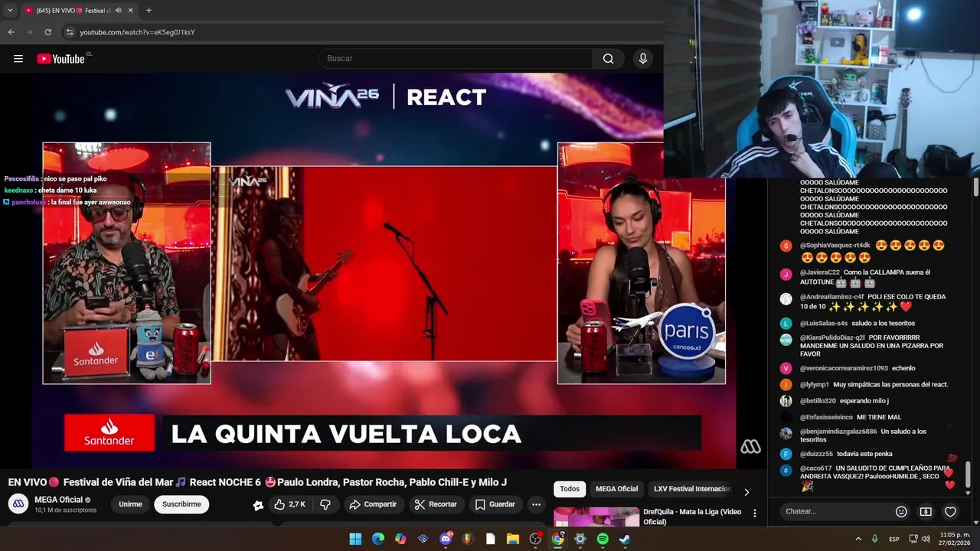Open a new browser tab
Viewport: 980px width, 551px height.
(149, 11)
